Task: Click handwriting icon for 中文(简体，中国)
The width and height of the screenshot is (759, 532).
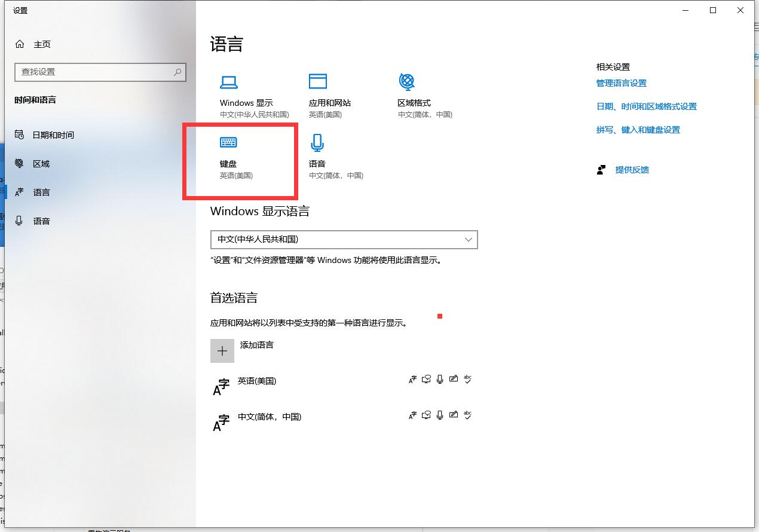Action: point(454,415)
